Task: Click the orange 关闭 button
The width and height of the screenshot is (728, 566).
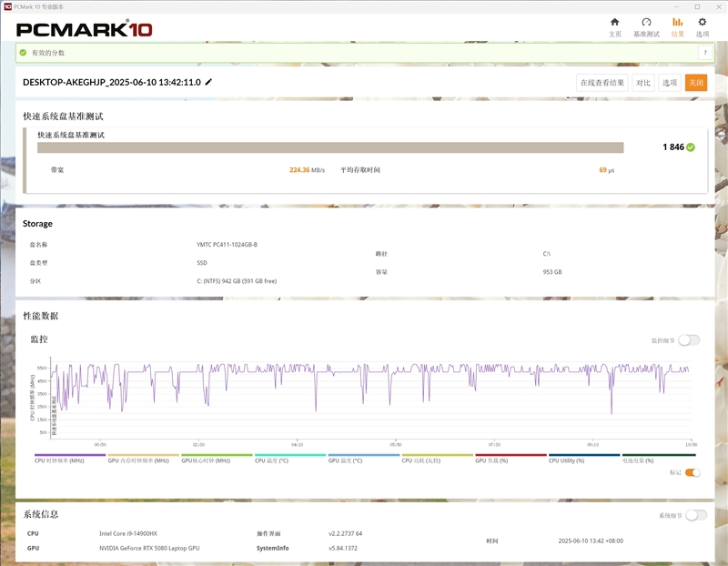Action: tap(696, 83)
